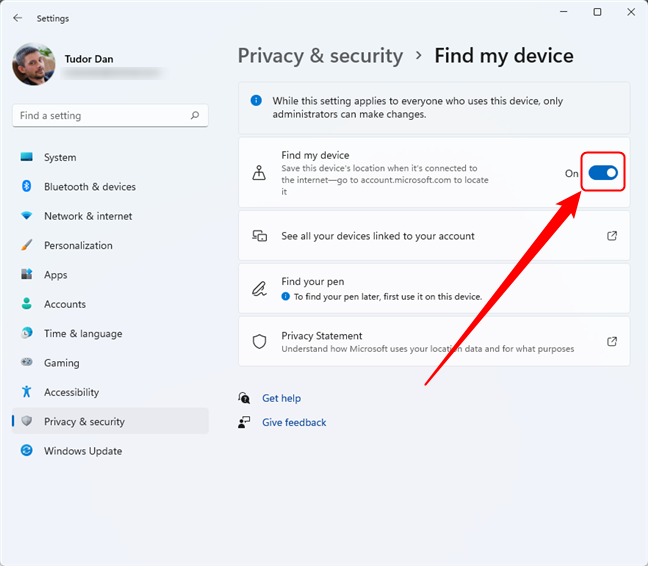Open Personalization settings

tap(110, 245)
